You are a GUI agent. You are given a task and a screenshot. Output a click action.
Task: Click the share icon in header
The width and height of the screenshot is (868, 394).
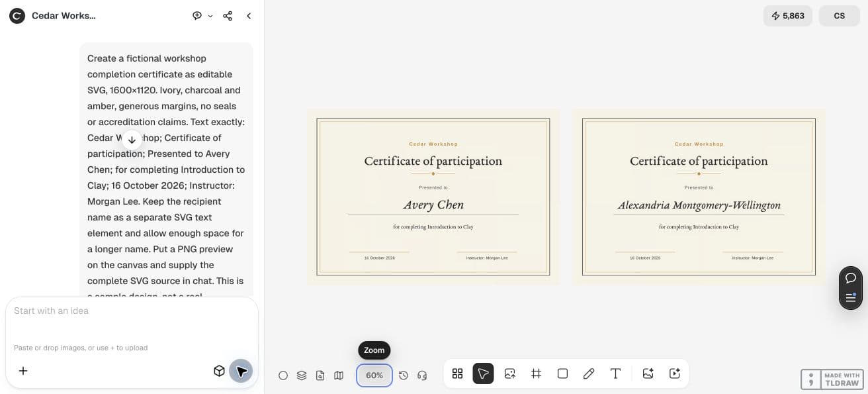click(228, 16)
